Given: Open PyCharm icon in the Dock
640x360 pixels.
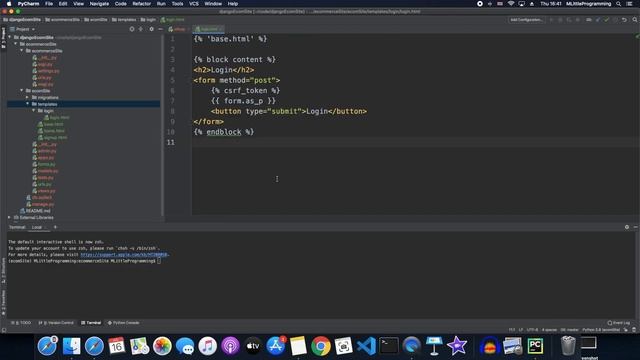Looking at the screenshot, I should click(x=535, y=346).
